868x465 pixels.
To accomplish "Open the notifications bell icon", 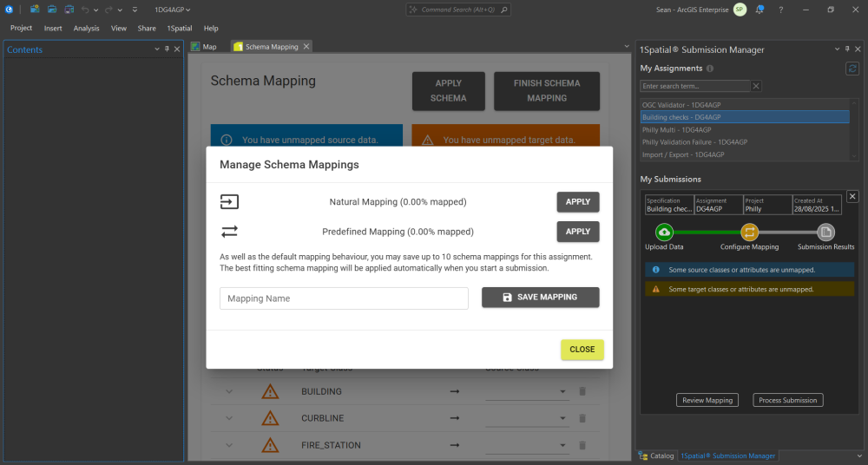I will pyautogui.click(x=759, y=10).
